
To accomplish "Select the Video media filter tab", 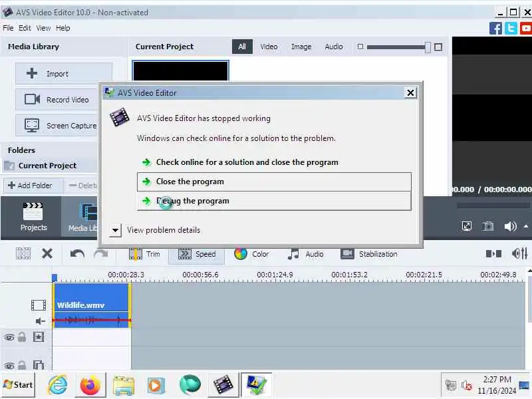I will tap(269, 47).
